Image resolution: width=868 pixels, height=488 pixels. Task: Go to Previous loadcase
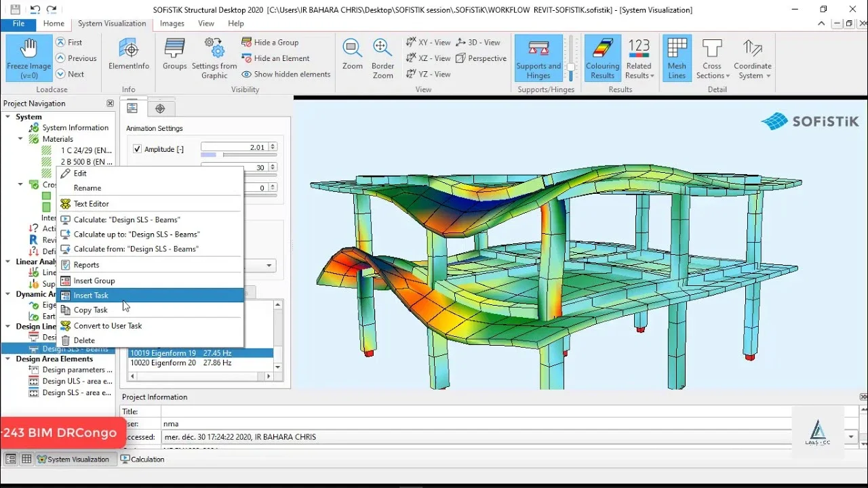[x=76, y=58]
